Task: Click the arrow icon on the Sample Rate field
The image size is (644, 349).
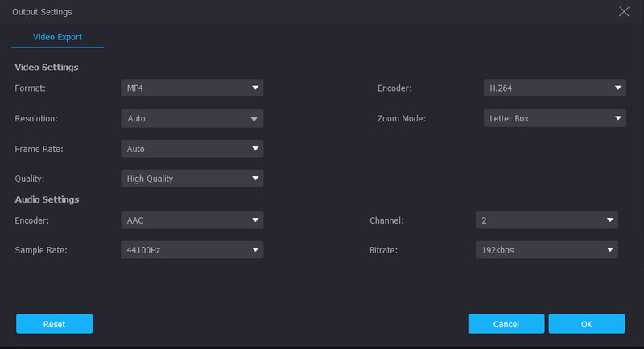Action: point(254,250)
